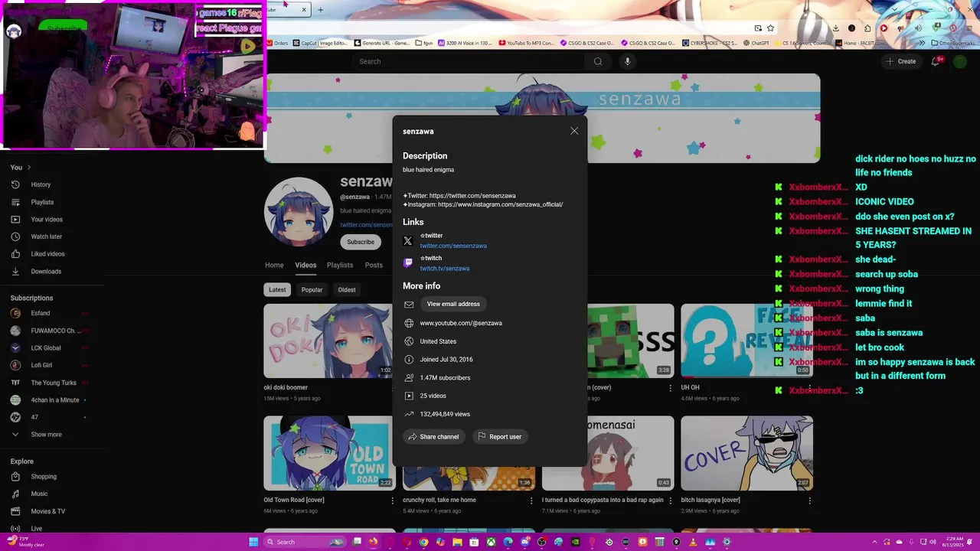Viewport: 980px width, 551px height.
Task: Click View email address button
Action: point(453,304)
